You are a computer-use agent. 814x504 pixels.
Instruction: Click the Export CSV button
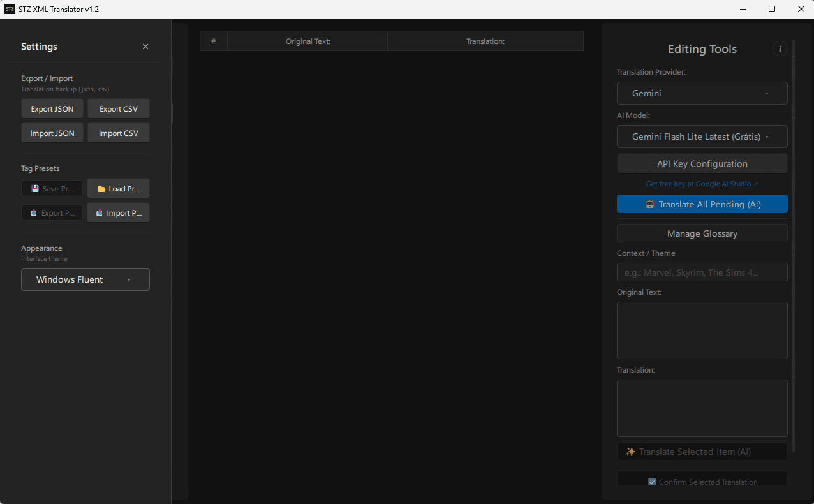coord(119,109)
